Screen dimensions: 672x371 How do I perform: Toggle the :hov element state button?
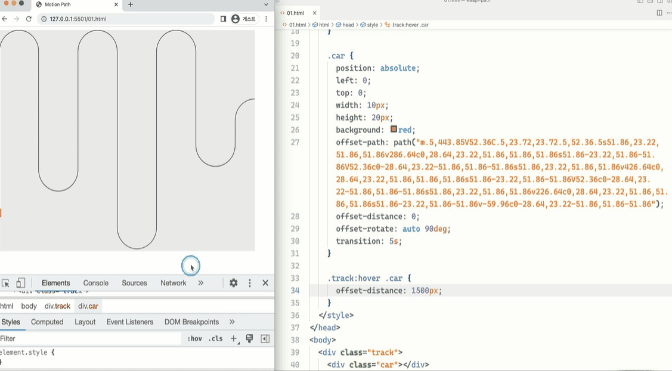pyautogui.click(x=195, y=338)
